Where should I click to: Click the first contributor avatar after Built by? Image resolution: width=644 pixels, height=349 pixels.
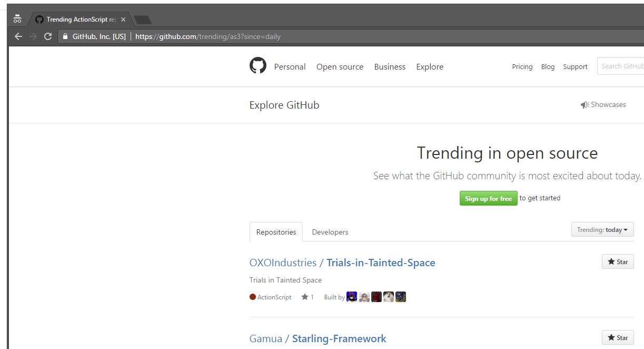tap(352, 297)
